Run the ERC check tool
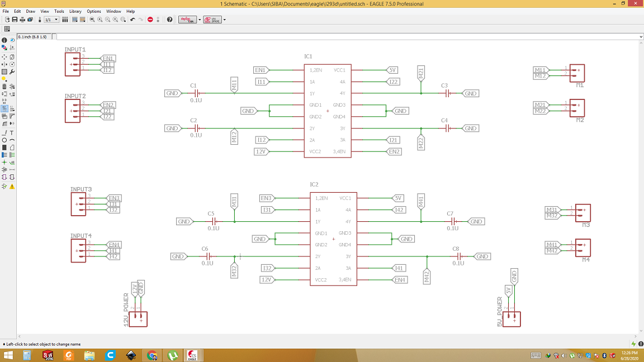This screenshot has width=644, height=362. [x=4, y=187]
